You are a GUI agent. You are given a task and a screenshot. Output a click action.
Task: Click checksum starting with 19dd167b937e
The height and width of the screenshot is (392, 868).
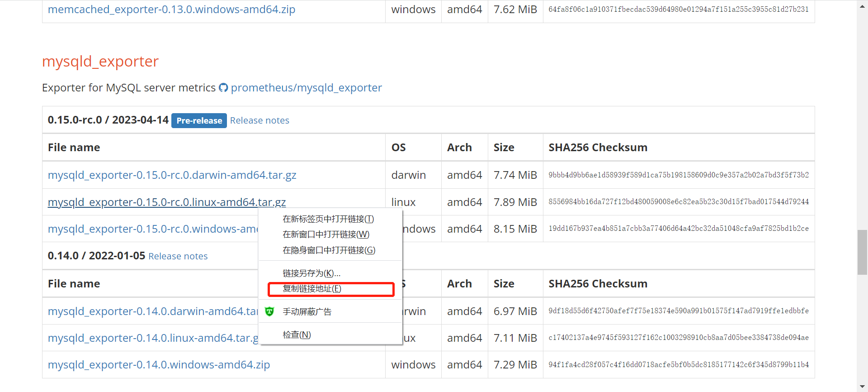coord(679,228)
